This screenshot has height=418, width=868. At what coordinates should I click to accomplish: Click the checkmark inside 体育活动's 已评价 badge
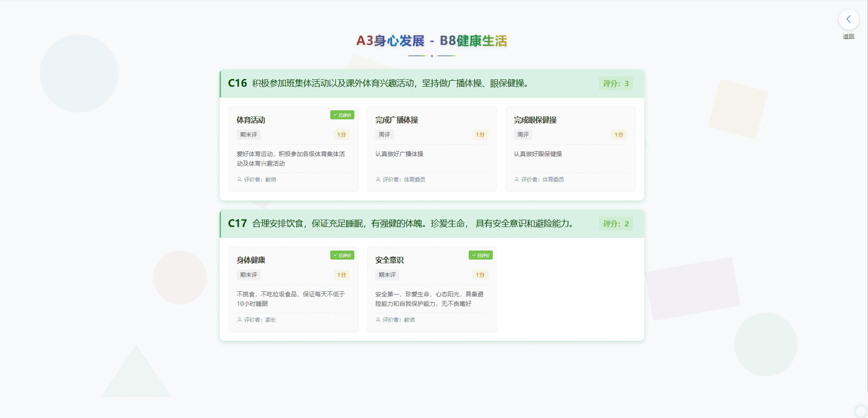[x=335, y=115]
